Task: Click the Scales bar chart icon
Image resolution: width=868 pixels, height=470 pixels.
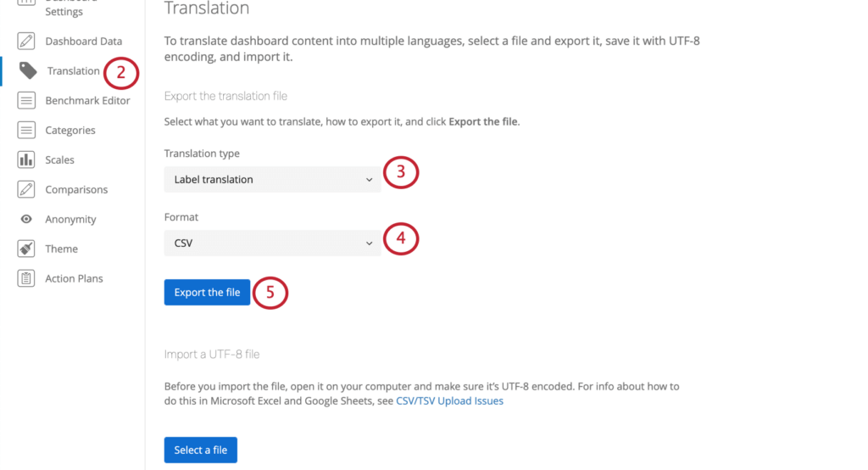Action: pyautogui.click(x=26, y=159)
